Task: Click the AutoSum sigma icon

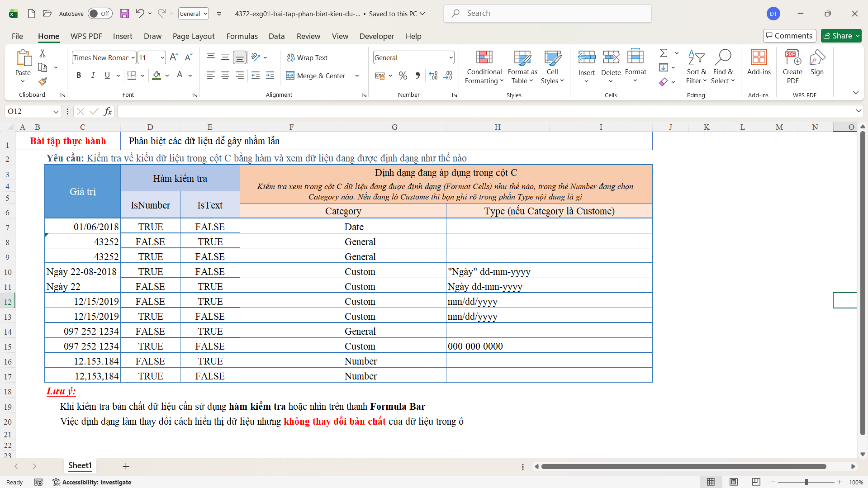Action: 664,53
